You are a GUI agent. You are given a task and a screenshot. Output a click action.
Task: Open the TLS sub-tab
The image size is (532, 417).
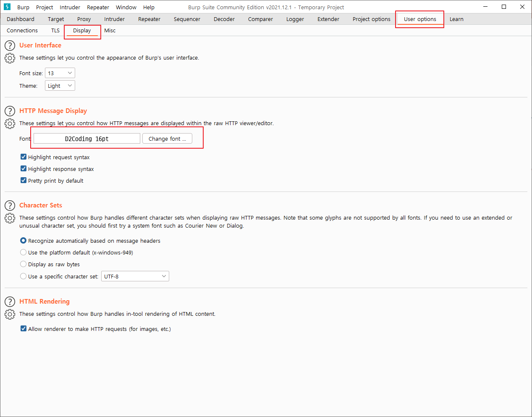tap(55, 30)
